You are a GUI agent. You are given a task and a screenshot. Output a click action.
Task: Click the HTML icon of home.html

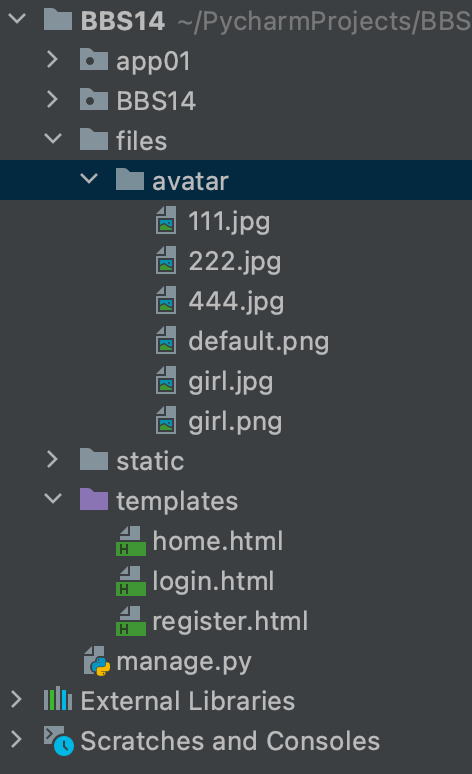pos(131,541)
